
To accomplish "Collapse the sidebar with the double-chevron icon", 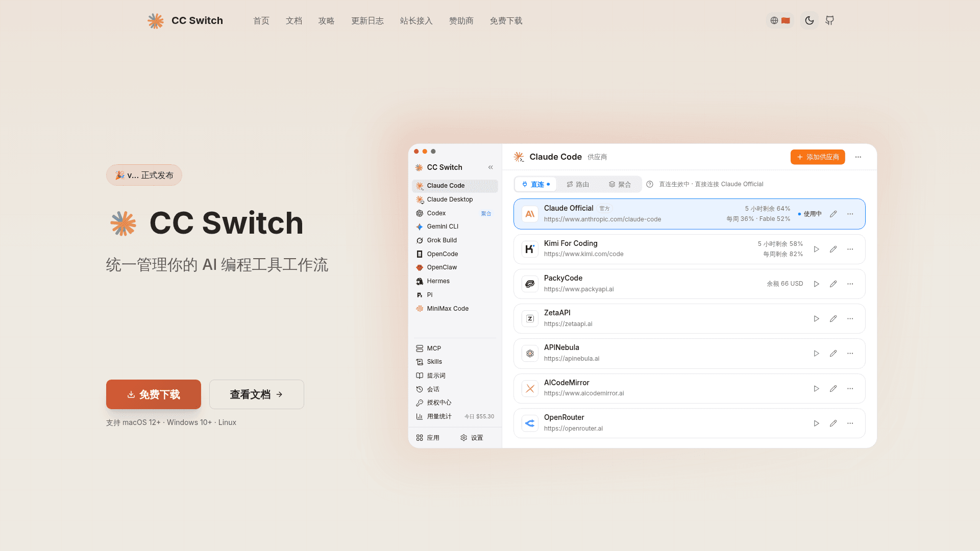I will 491,167.
